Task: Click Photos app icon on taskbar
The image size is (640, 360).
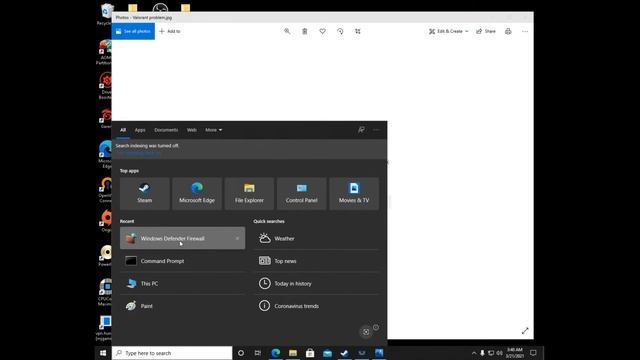Action: pyautogui.click(x=379, y=353)
